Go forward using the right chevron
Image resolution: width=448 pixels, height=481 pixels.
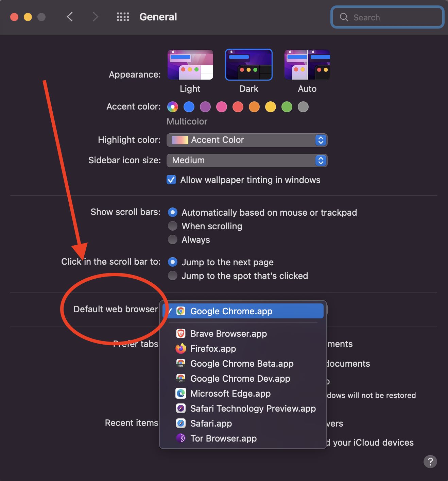[x=95, y=17]
